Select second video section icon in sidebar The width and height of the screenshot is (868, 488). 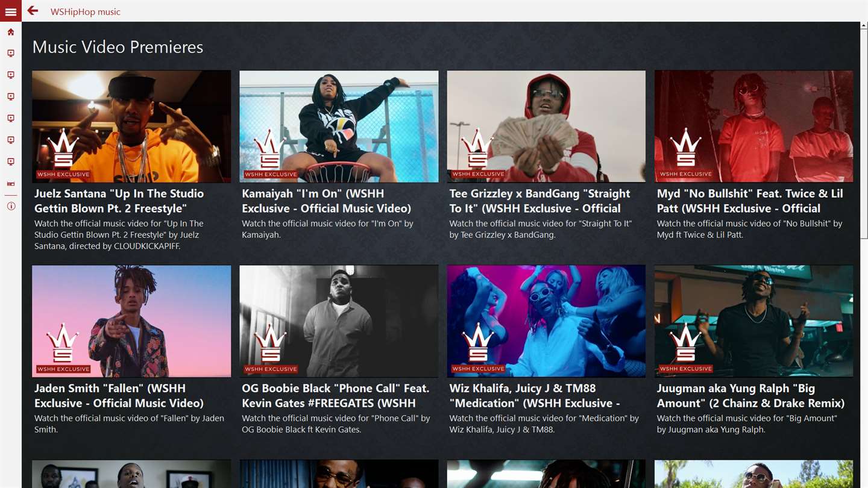click(11, 75)
